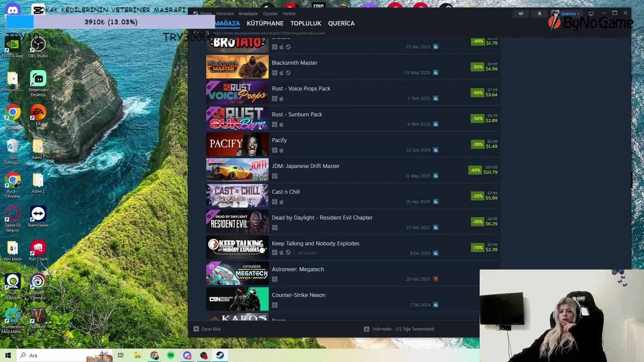644x362 pixels.
Task: Click Steam announcements megaphone icon
Action: click(x=521, y=14)
